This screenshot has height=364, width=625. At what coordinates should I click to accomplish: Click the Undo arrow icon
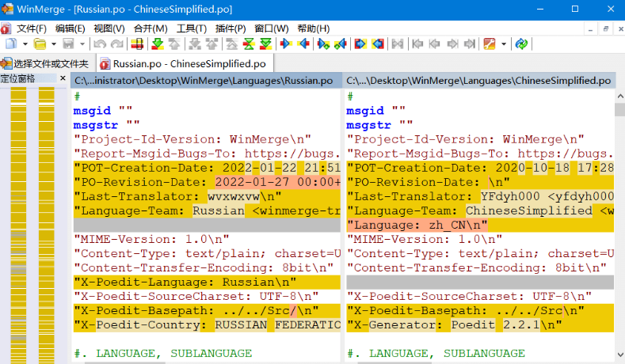100,44
